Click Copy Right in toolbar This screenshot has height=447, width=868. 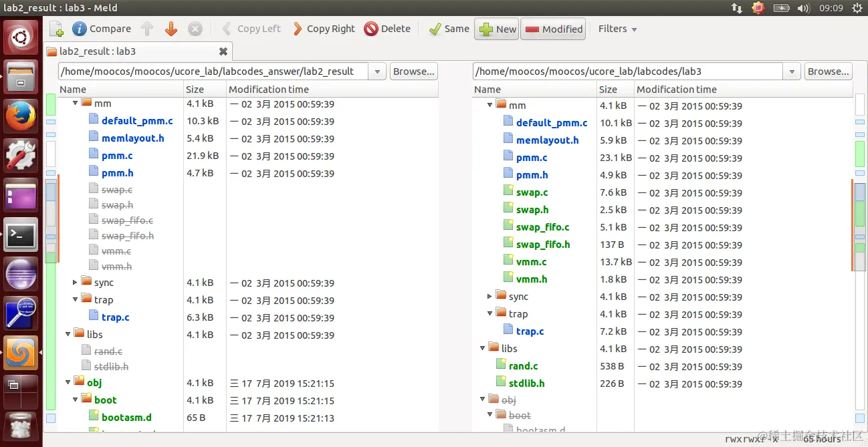(324, 29)
